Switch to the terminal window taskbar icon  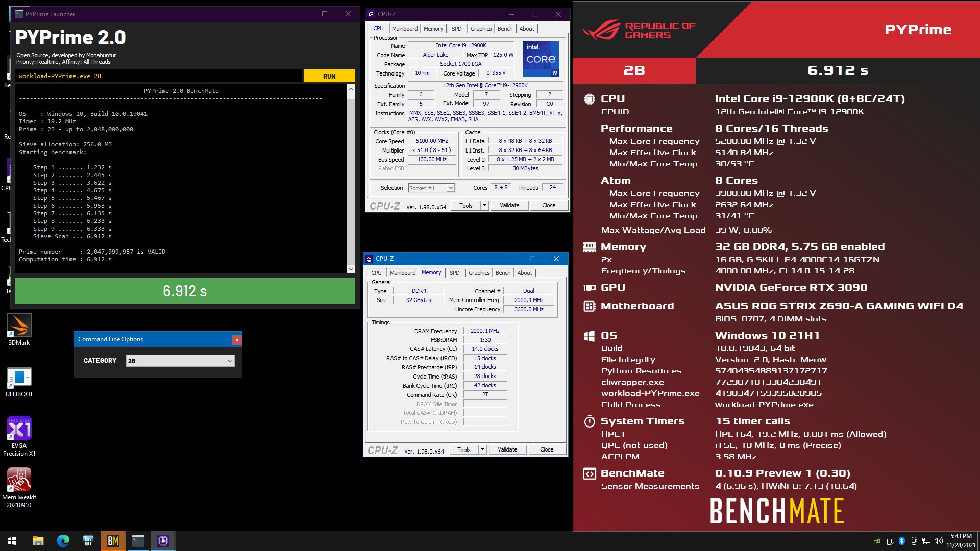pyautogui.click(x=138, y=541)
